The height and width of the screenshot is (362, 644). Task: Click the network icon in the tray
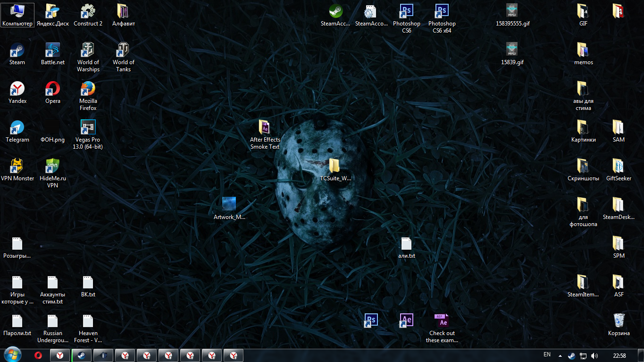(x=583, y=355)
